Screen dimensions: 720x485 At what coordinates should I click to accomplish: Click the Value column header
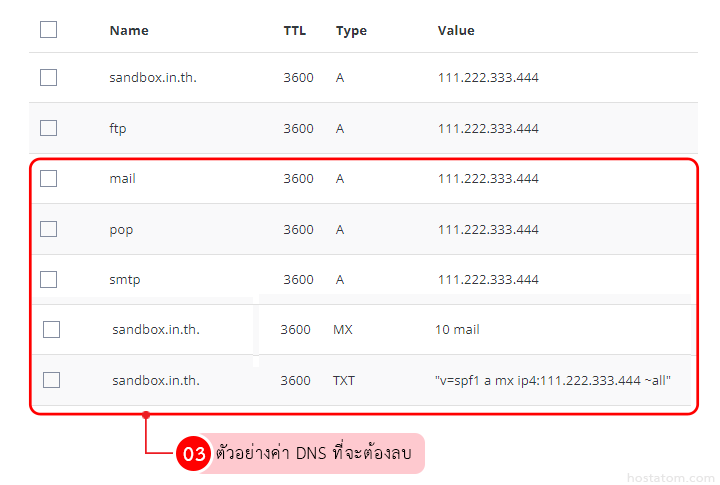click(x=456, y=31)
